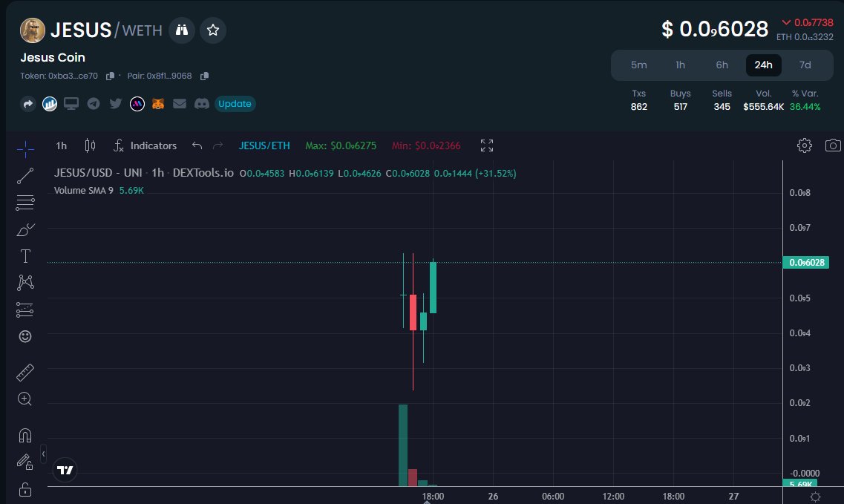Viewport: 844px width, 504px height.
Task: Select the crosshair cursor tool
Action: [x=24, y=148]
